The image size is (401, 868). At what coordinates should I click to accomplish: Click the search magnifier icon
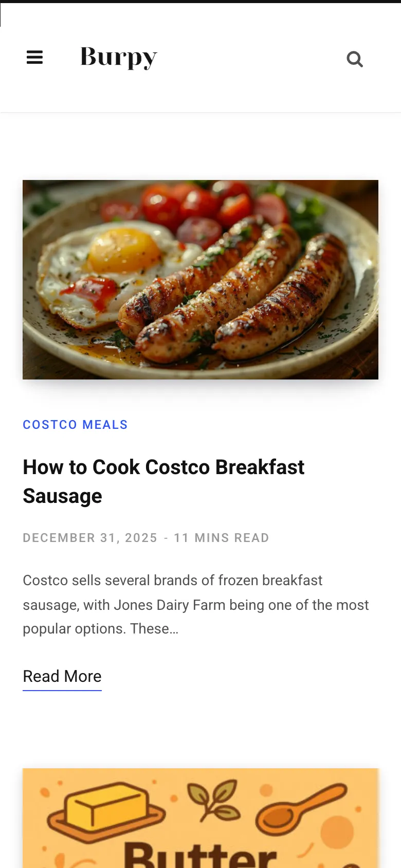pyautogui.click(x=355, y=59)
